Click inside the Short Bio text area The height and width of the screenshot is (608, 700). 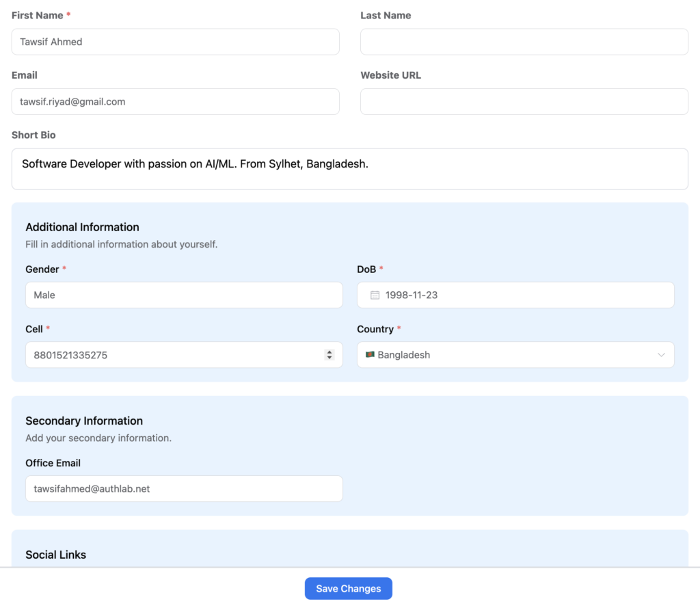click(x=350, y=168)
